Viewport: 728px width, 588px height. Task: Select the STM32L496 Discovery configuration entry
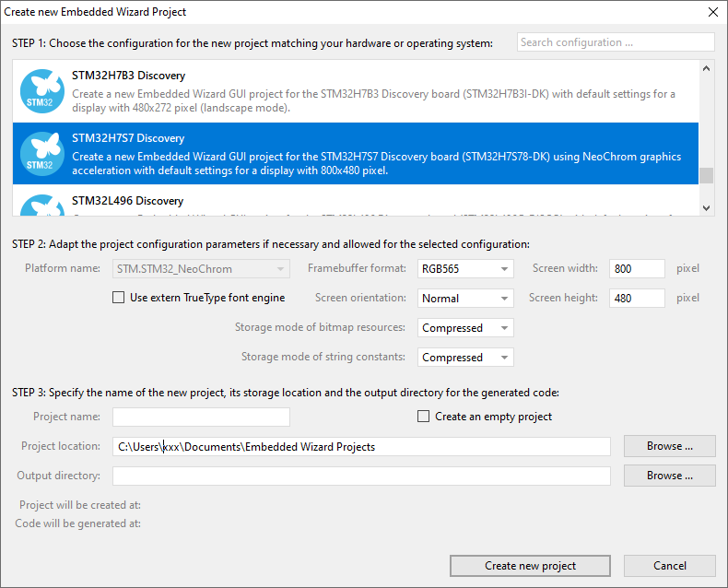(x=369, y=203)
